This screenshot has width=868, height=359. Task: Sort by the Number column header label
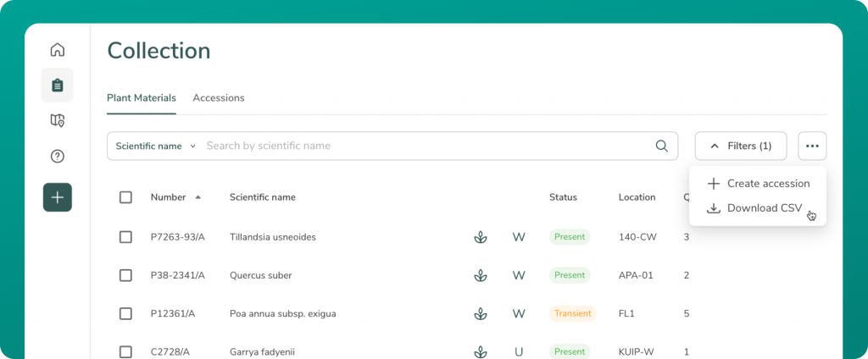168,197
